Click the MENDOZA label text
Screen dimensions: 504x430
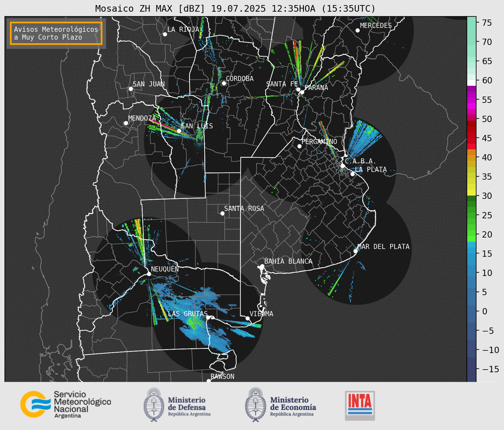click(142, 118)
